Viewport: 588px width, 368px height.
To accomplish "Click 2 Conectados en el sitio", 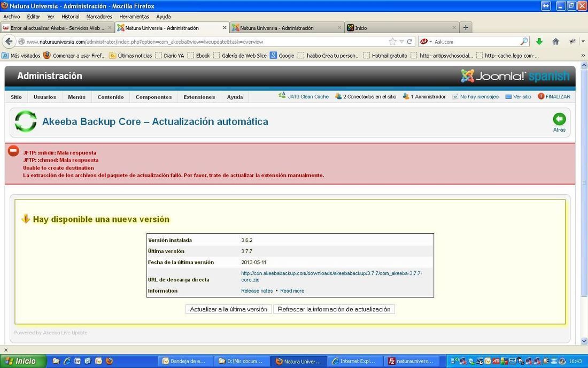I will 369,96.
